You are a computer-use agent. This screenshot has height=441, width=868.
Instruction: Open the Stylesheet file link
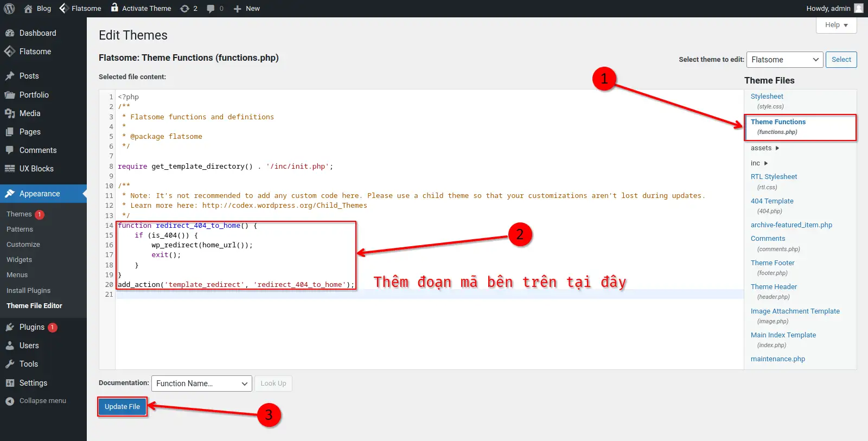click(x=767, y=97)
